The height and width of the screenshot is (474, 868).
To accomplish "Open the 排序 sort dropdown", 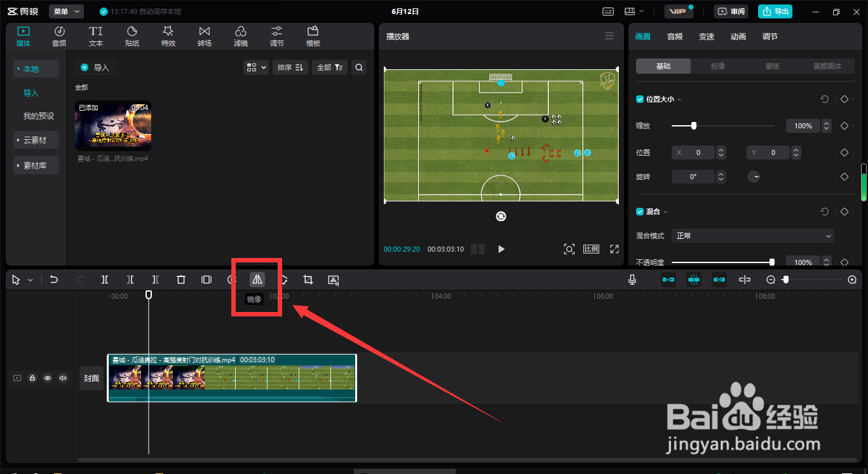I will (x=290, y=67).
